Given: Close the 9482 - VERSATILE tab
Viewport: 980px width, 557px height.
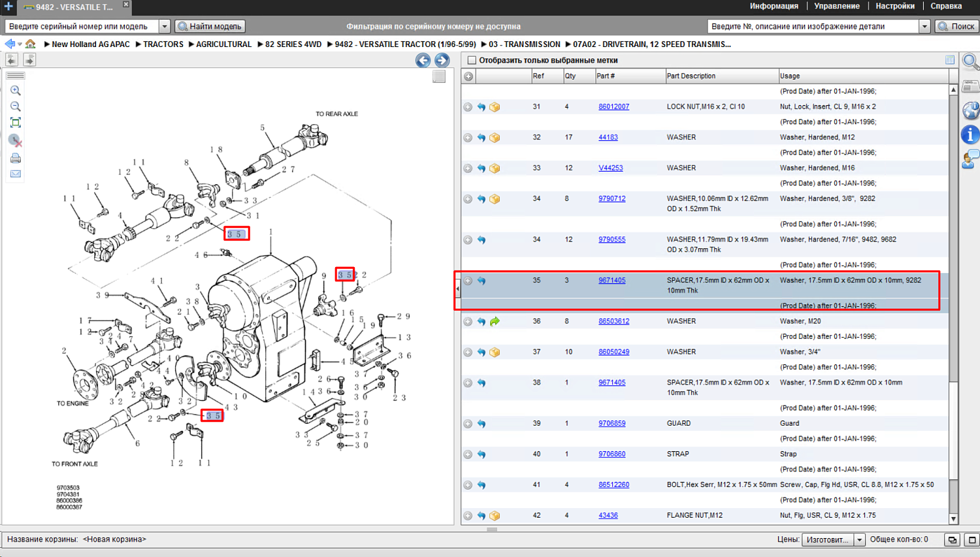Looking at the screenshot, I should point(126,5).
